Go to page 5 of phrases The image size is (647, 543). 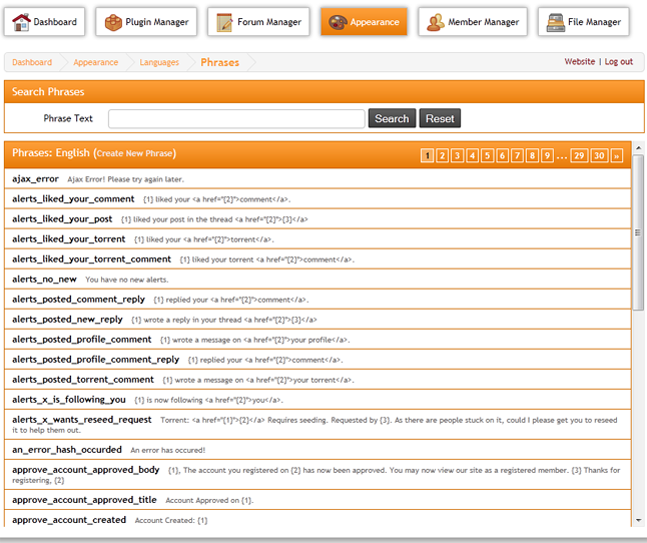click(487, 156)
